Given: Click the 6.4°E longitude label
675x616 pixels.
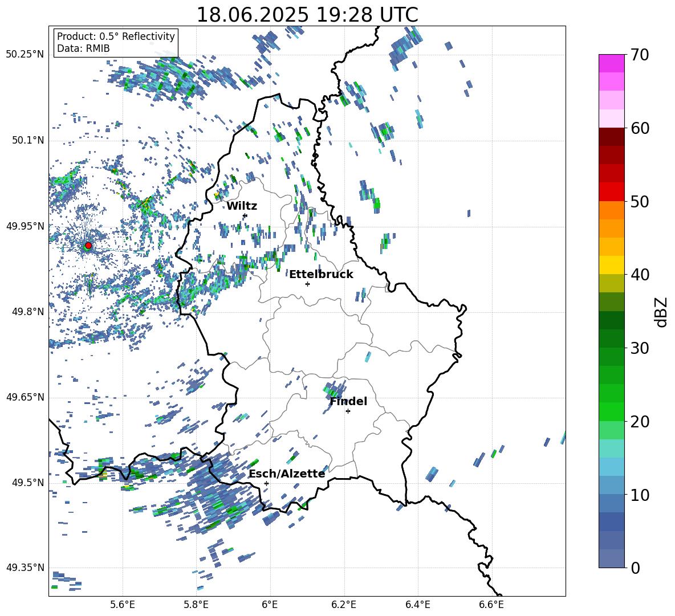Looking at the screenshot, I should pyautogui.click(x=417, y=605).
